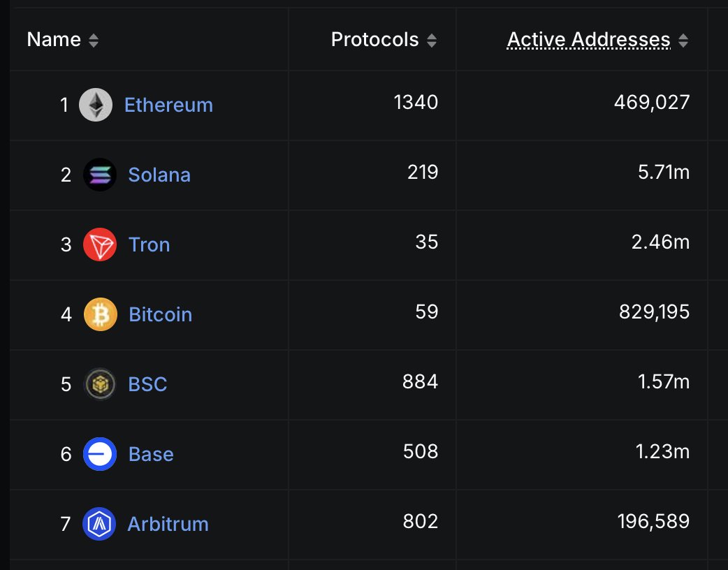Select the Arbitrum protocols value 802

421,521
